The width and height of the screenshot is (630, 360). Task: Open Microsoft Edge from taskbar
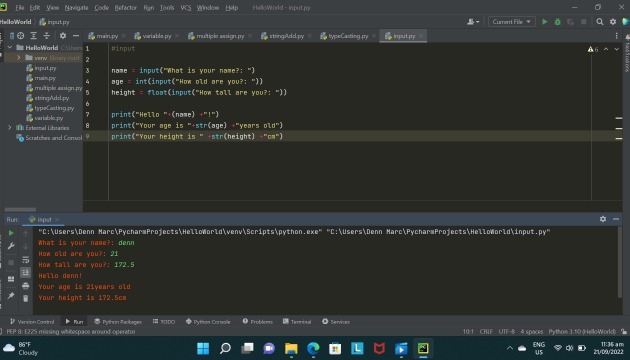(x=313, y=348)
